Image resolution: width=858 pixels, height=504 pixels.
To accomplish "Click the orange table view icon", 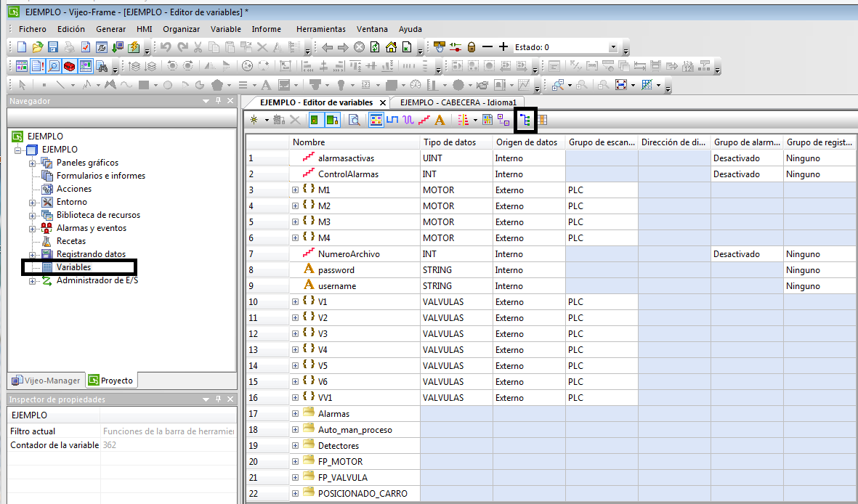I will point(543,120).
